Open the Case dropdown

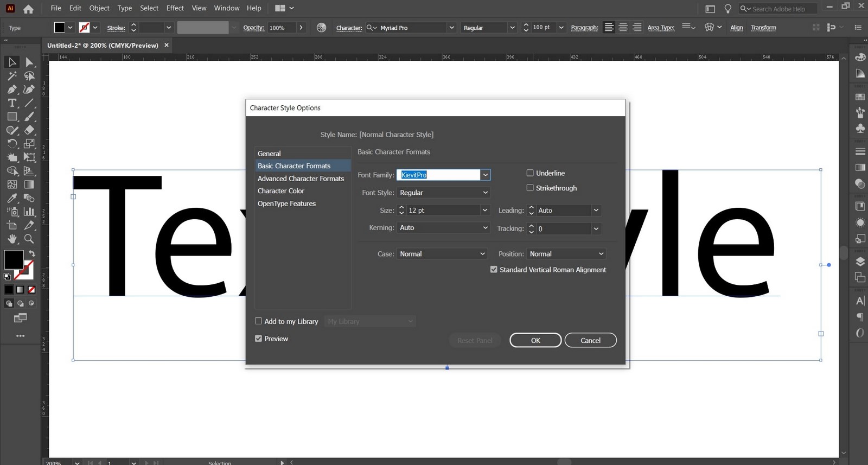442,254
